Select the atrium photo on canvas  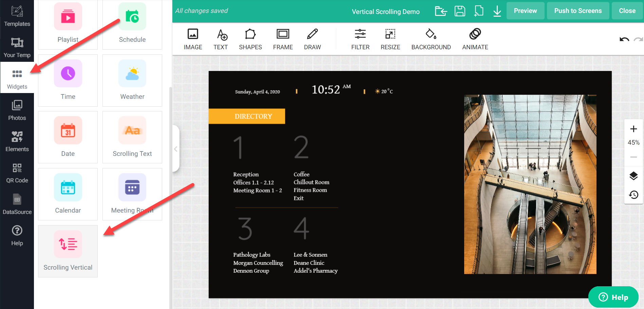(x=530, y=184)
